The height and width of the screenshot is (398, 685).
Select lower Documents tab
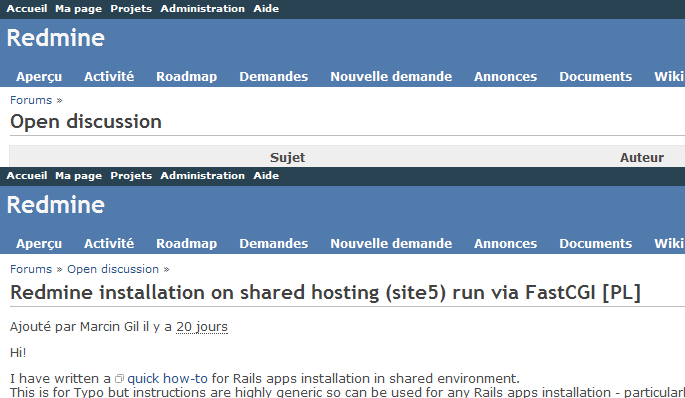click(x=595, y=243)
